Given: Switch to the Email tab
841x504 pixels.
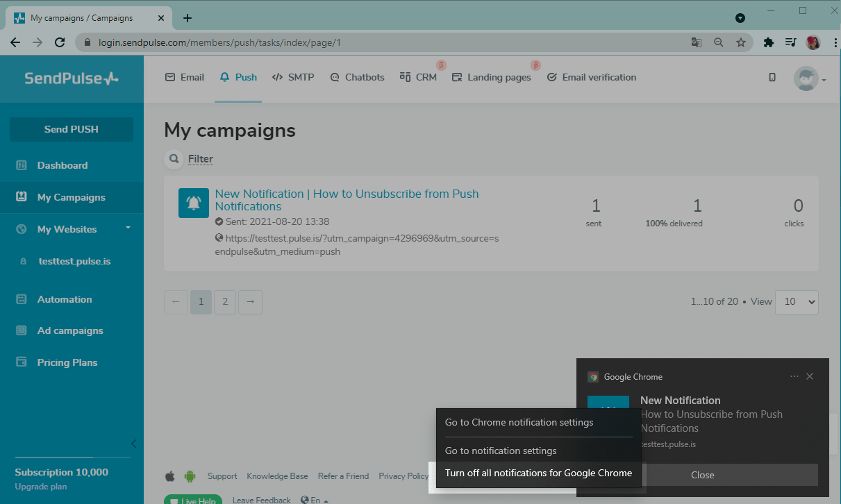Looking at the screenshot, I should coord(185,77).
